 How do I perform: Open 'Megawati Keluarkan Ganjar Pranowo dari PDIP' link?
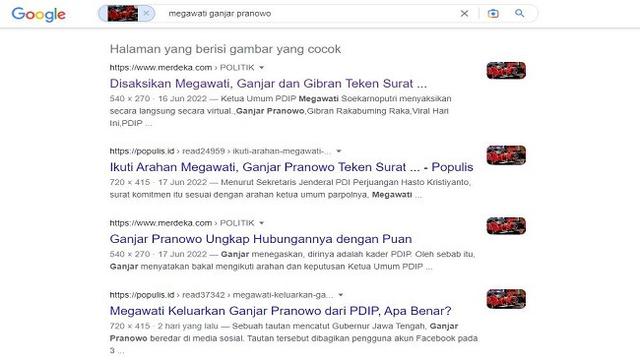click(x=280, y=311)
